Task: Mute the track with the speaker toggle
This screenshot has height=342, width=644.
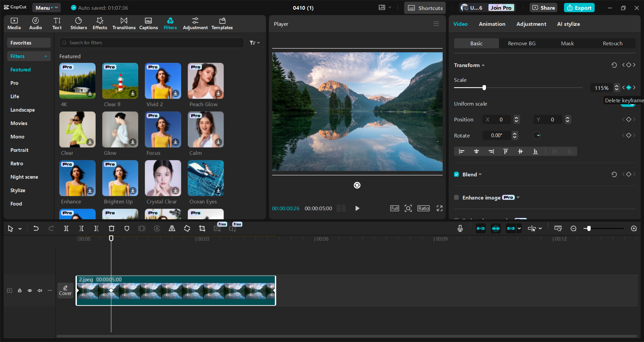Action: [x=40, y=290]
